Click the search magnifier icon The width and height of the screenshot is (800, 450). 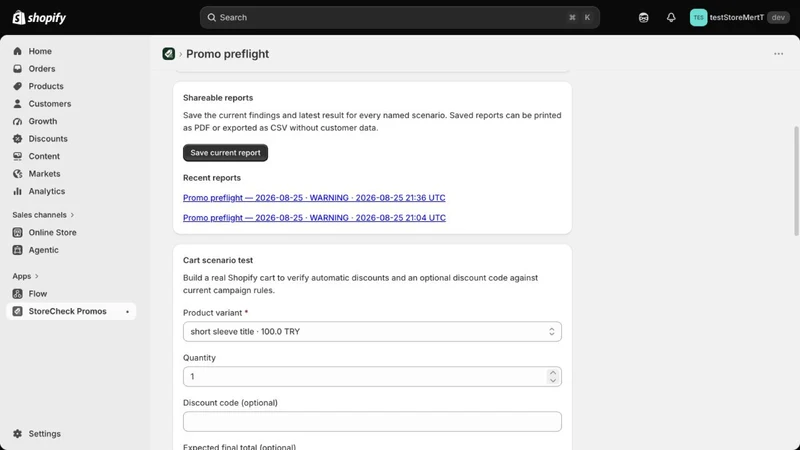click(211, 17)
